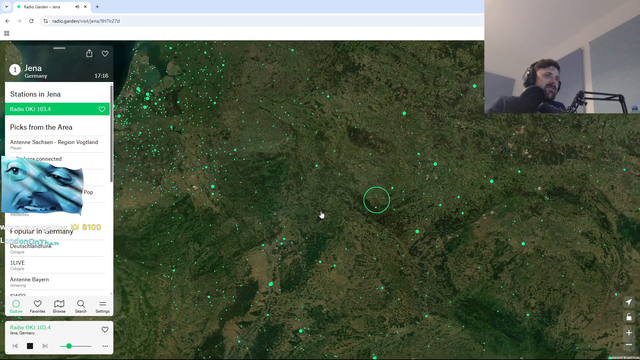The width and height of the screenshot is (640, 360).
Task: Open the Settings tab
Action: click(x=102, y=306)
